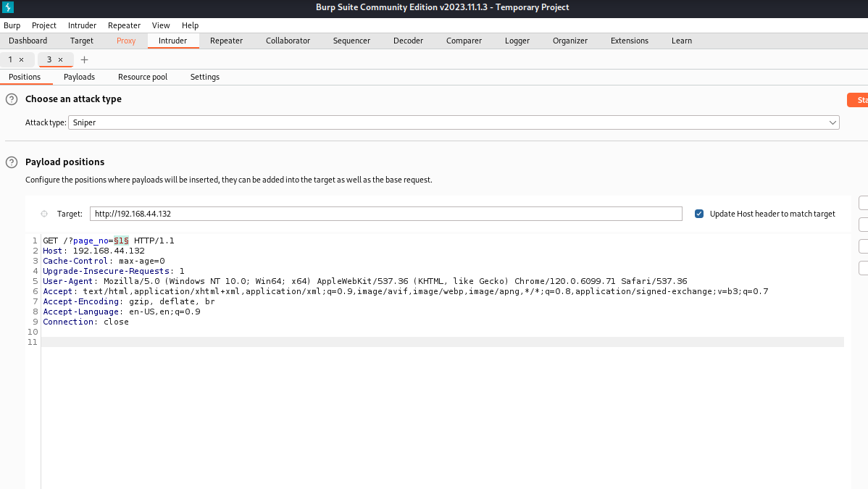Toggle Update Host header to match target
Screen dimensions: 868x489
[x=699, y=214]
